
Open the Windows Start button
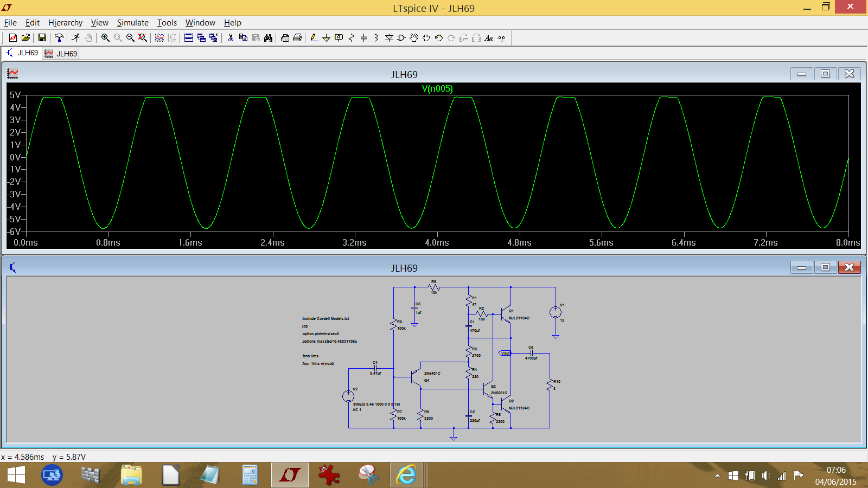[16, 476]
